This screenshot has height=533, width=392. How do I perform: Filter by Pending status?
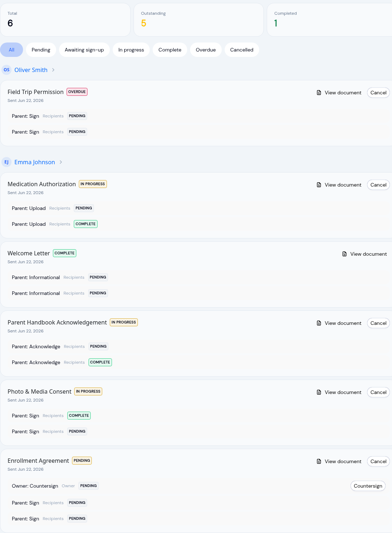pos(41,50)
